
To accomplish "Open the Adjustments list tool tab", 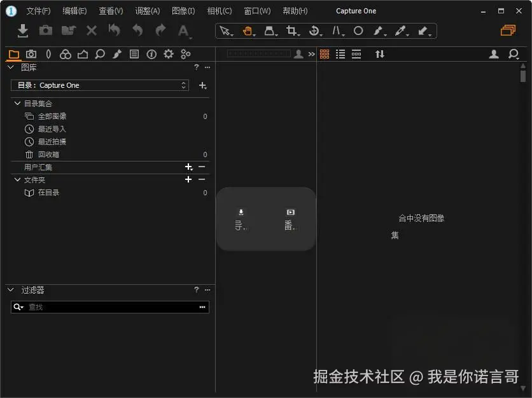I will point(134,54).
